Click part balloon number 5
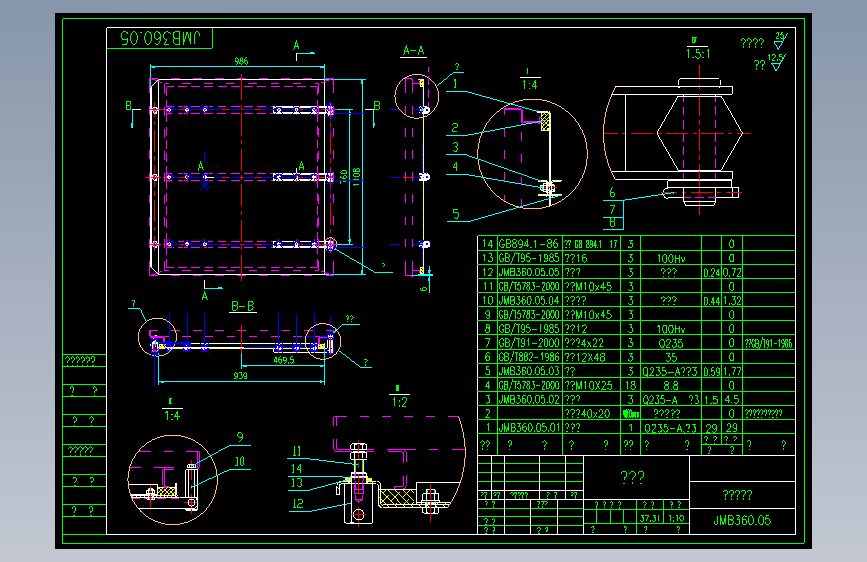867x562 pixels. coord(456,214)
